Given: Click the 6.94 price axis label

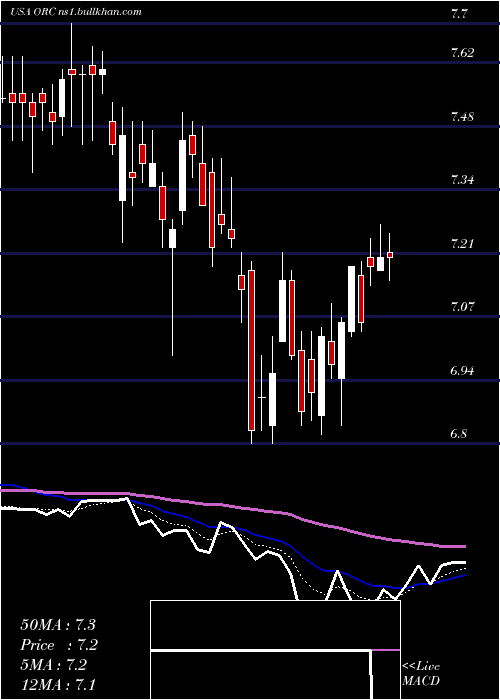Looking at the screenshot, I should [462, 371].
